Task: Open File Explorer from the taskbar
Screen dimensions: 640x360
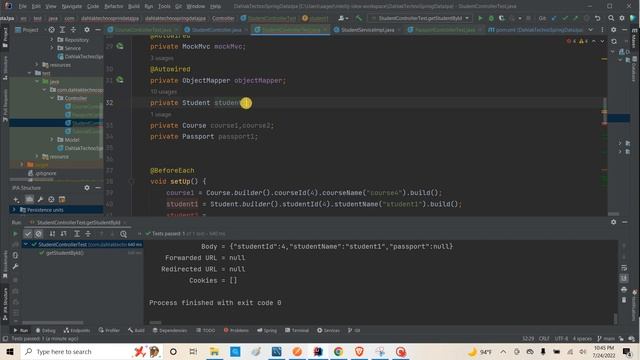Action: coord(214,351)
